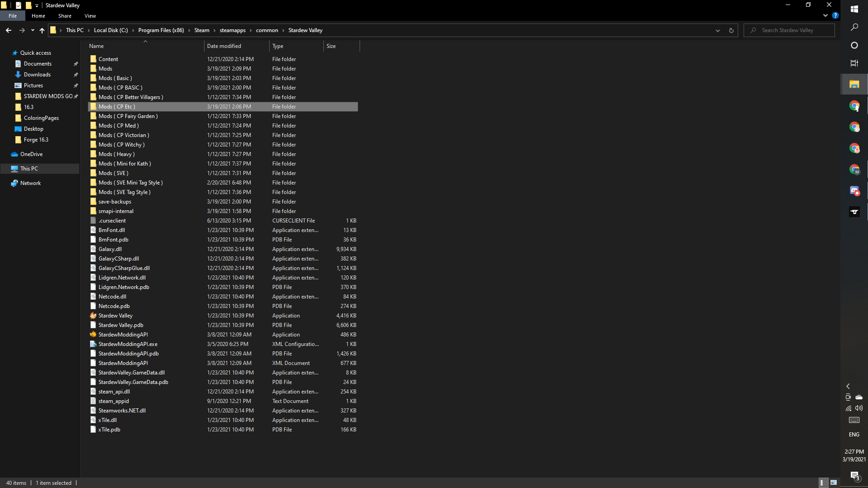Expand the ribbon with the chevron
Image resolution: width=868 pixels, height=488 pixels.
click(825, 15)
